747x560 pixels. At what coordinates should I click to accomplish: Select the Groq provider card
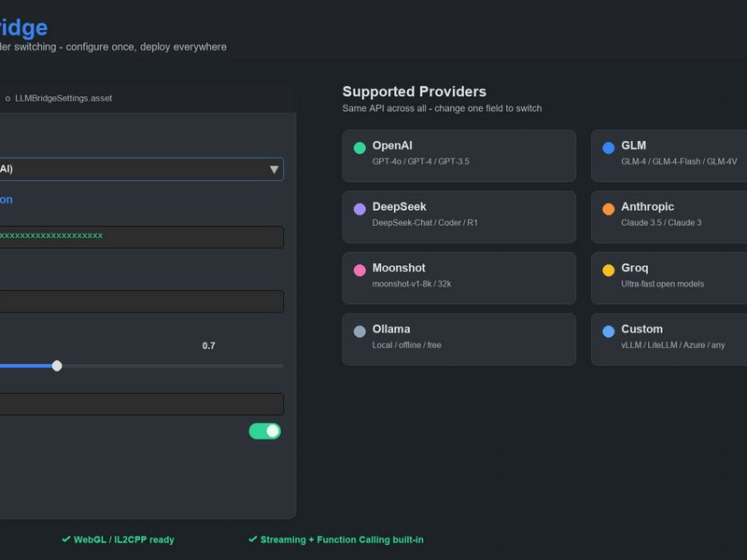coord(669,278)
